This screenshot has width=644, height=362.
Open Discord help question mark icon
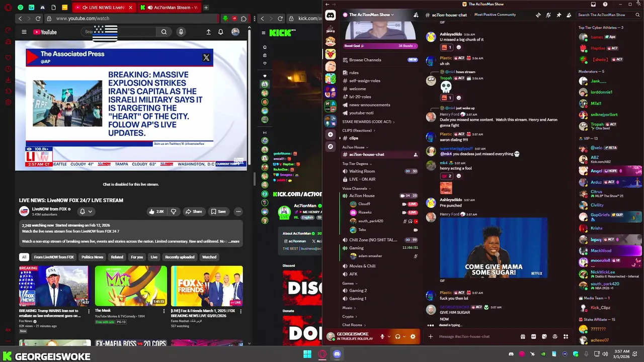coord(605,4)
